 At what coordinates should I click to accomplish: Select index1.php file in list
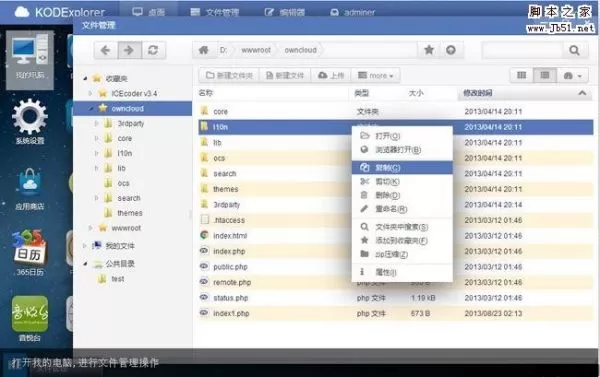click(x=396, y=313)
